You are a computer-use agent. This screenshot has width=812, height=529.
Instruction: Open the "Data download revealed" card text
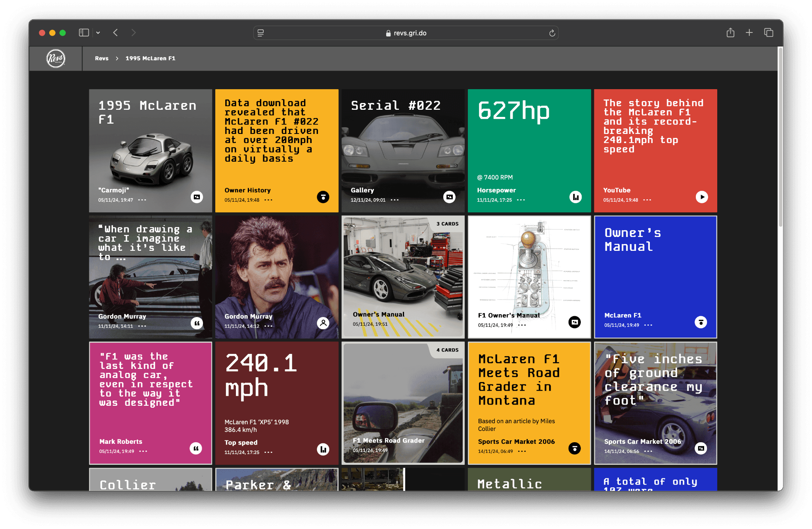coord(272,131)
